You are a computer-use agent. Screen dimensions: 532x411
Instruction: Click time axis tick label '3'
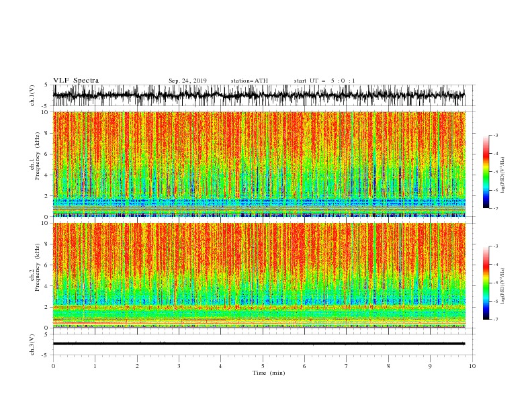point(179,366)
